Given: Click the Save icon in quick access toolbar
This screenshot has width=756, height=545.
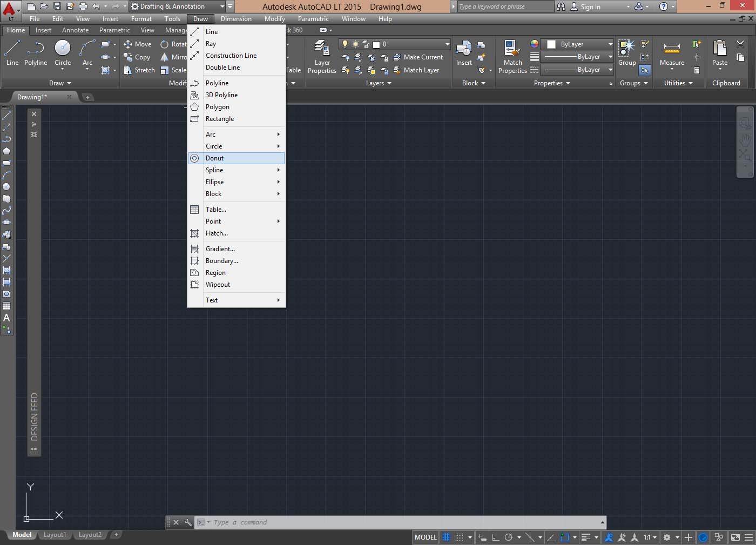Looking at the screenshot, I should [x=57, y=6].
